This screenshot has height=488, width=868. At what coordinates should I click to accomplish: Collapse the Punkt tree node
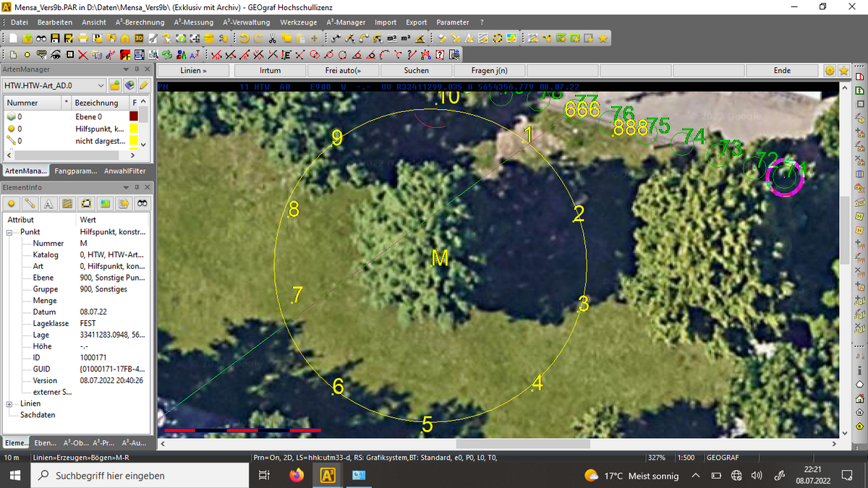coord(12,232)
